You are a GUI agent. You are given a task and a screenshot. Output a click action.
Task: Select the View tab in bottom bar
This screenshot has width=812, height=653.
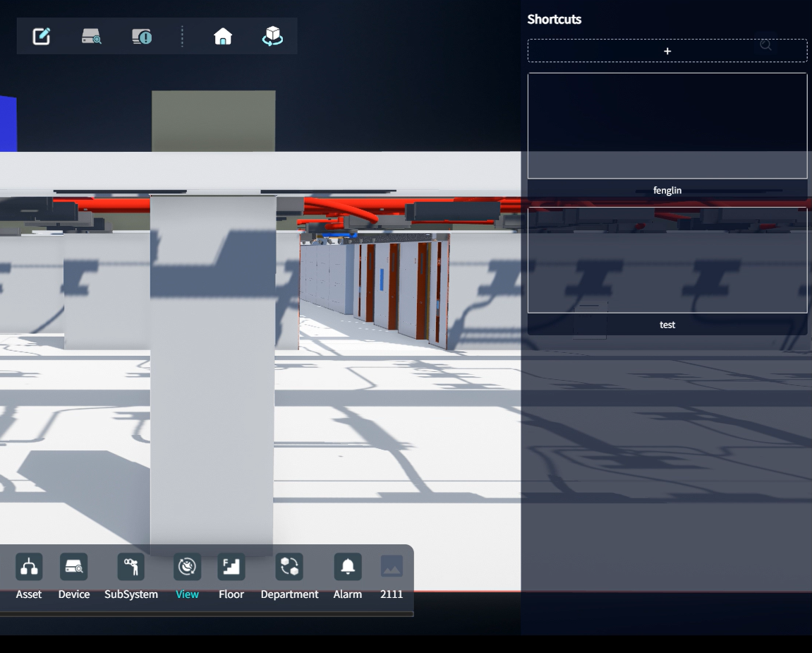tap(187, 567)
